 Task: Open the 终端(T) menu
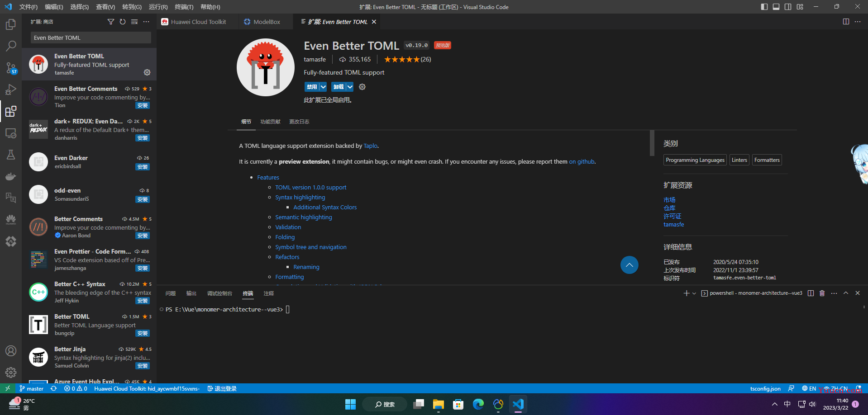click(184, 7)
